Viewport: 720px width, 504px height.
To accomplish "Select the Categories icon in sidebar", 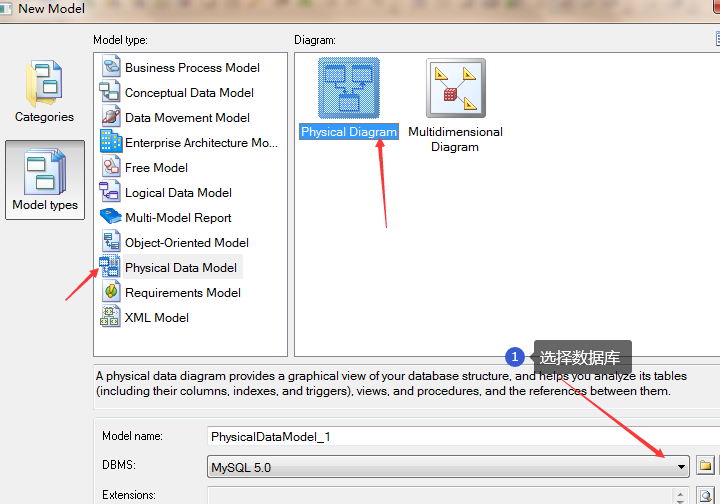I will 44,92.
